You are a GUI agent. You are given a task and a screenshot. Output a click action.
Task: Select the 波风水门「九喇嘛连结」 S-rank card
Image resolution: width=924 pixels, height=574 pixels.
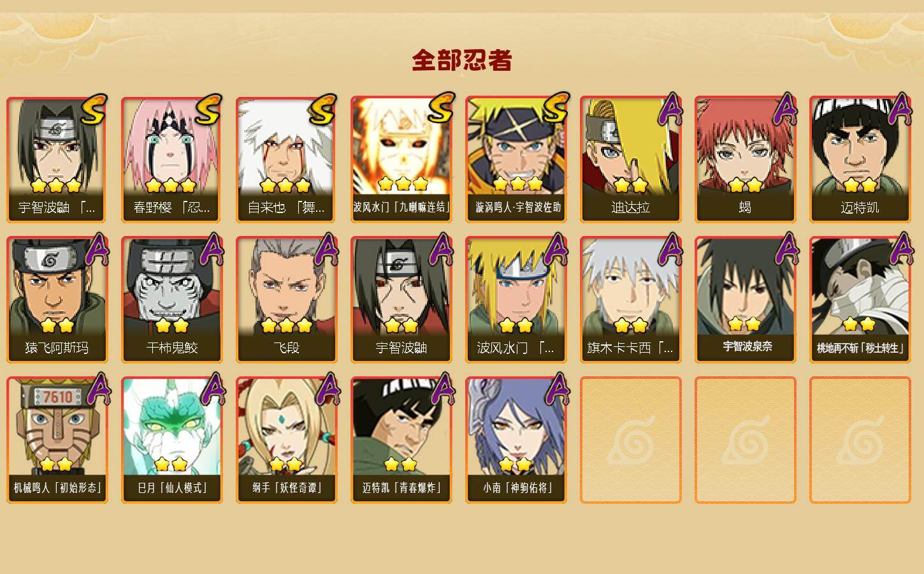click(x=401, y=159)
